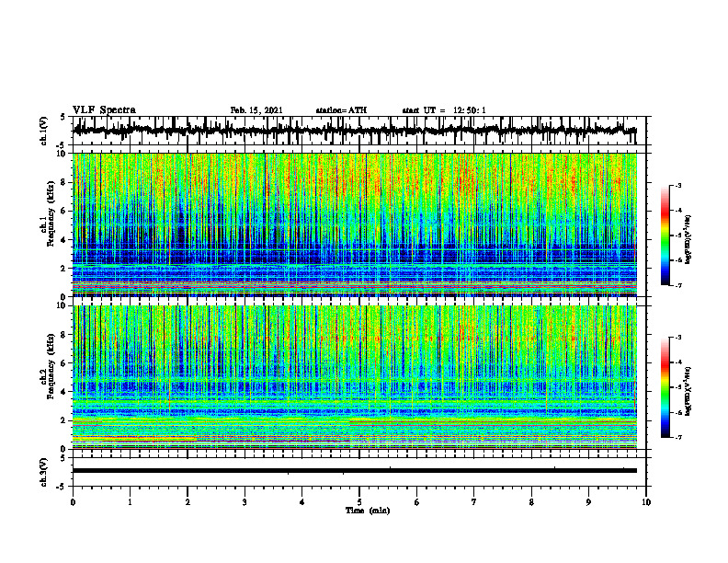Click time axis tick label "6"
This screenshot has width=728, height=563.
[x=417, y=502]
